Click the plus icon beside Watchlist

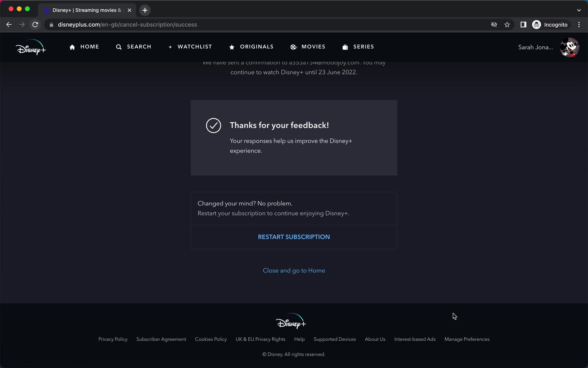(170, 47)
